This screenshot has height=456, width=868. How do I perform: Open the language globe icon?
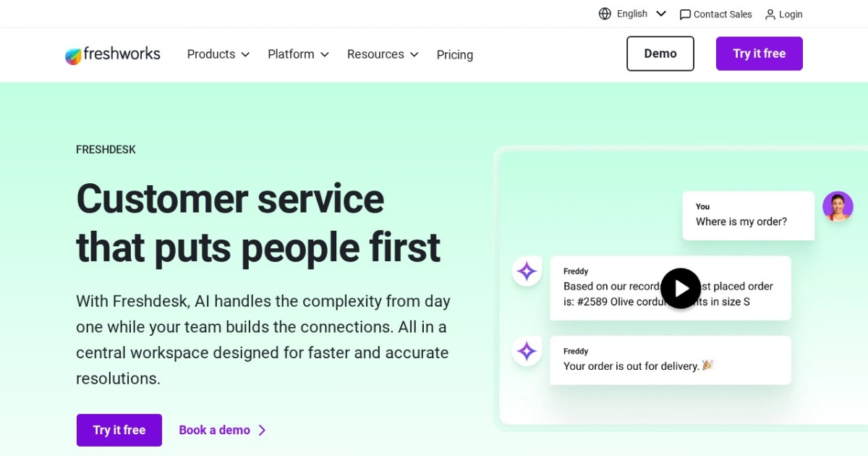[x=604, y=13]
